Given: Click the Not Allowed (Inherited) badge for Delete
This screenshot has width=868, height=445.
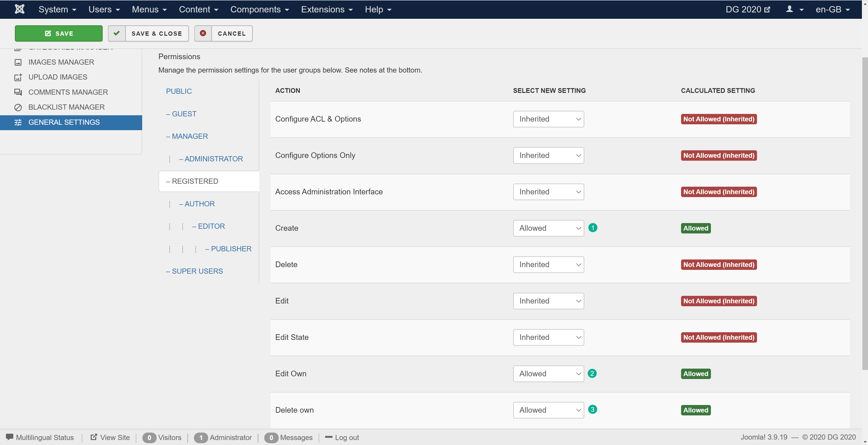Looking at the screenshot, I should [719, 264].
